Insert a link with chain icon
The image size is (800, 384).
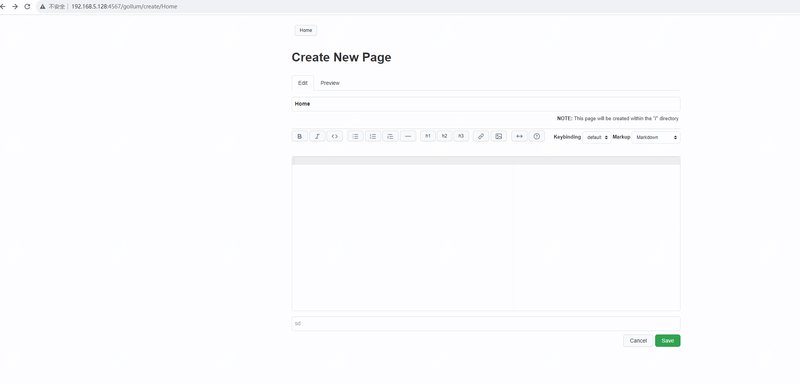click(x=481, y=137)
